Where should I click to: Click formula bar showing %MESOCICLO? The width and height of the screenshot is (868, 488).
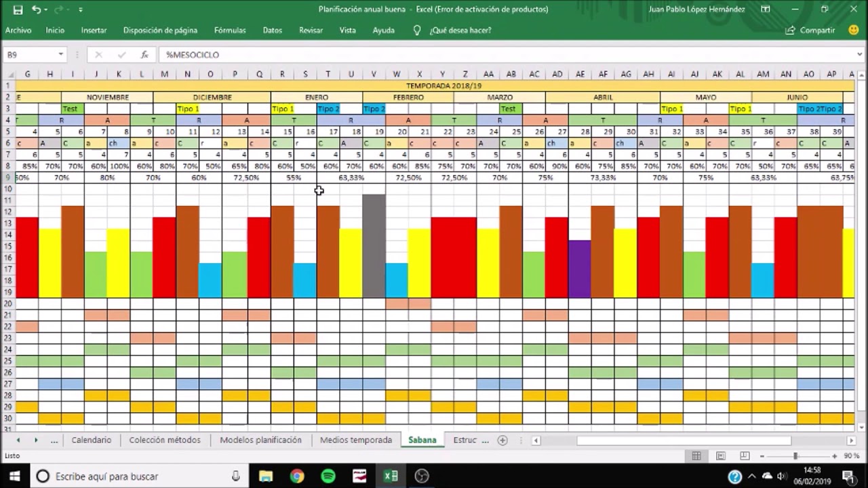click(505, 54)
